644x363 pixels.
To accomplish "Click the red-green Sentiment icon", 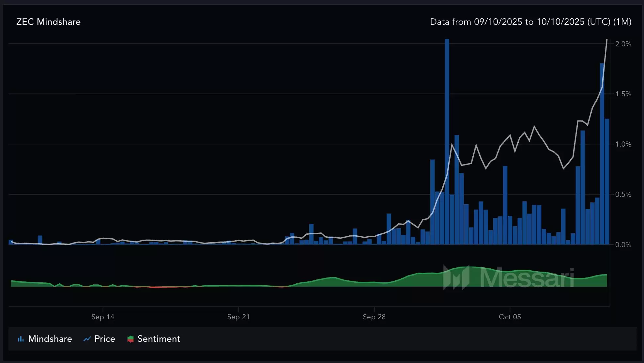I will pos(130,339).
